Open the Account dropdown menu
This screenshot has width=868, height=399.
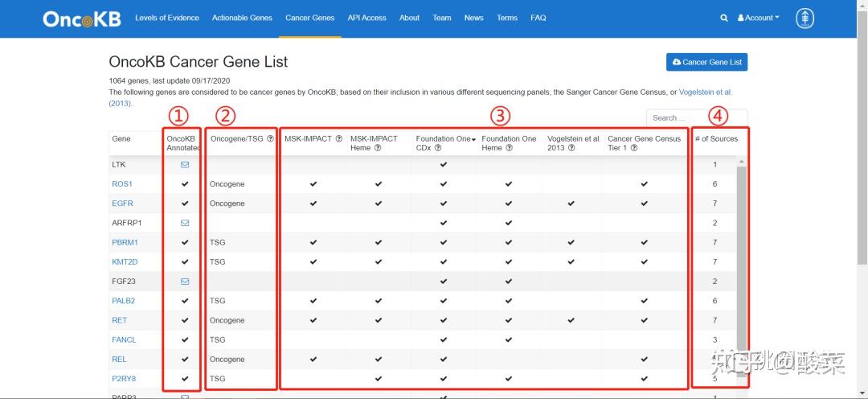tap(758, 18)
